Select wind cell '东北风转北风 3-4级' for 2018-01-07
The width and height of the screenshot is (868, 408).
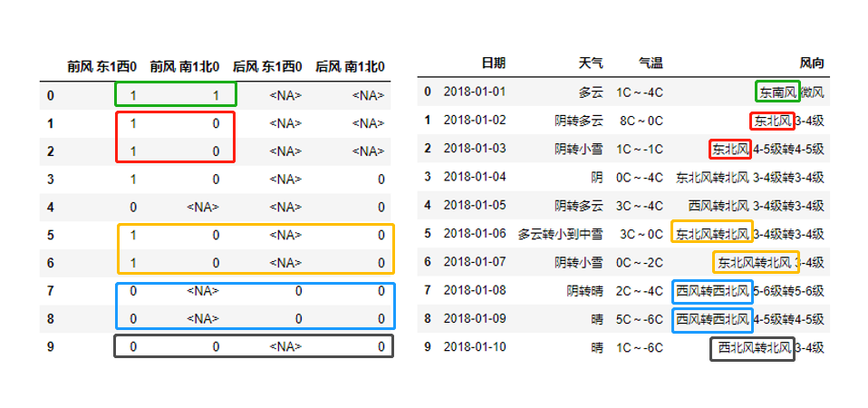[x=771, y=262]
